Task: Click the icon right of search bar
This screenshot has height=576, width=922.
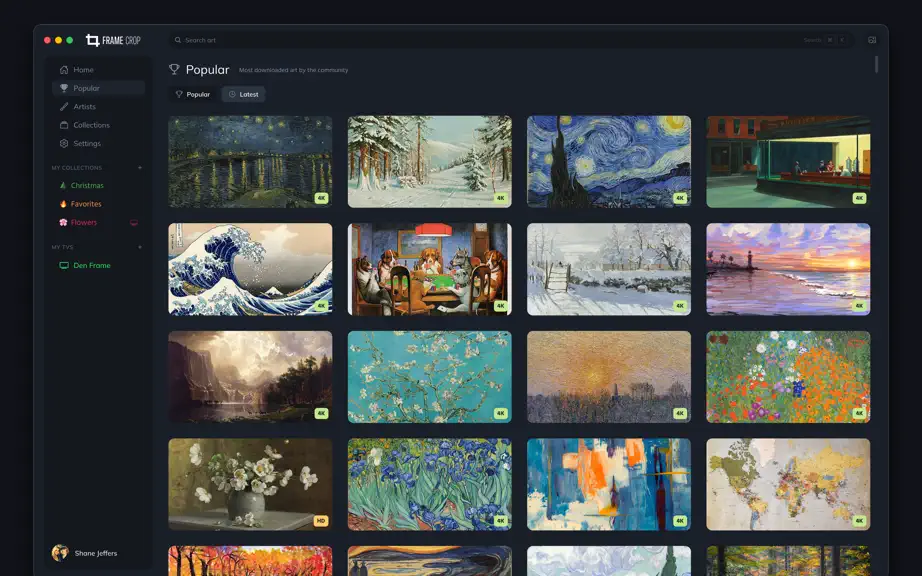Action: tap(872, 40)
